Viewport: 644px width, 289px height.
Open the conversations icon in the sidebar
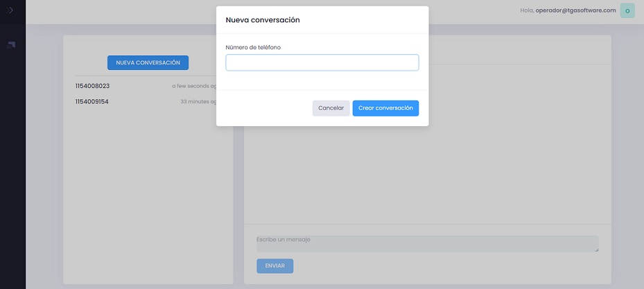(x=11, y=45)
